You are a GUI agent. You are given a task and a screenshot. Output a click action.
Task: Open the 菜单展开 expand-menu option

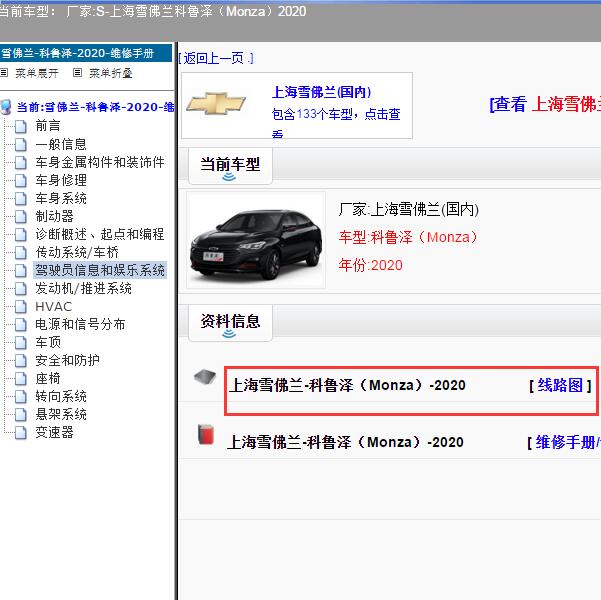[x=37, y=73]
